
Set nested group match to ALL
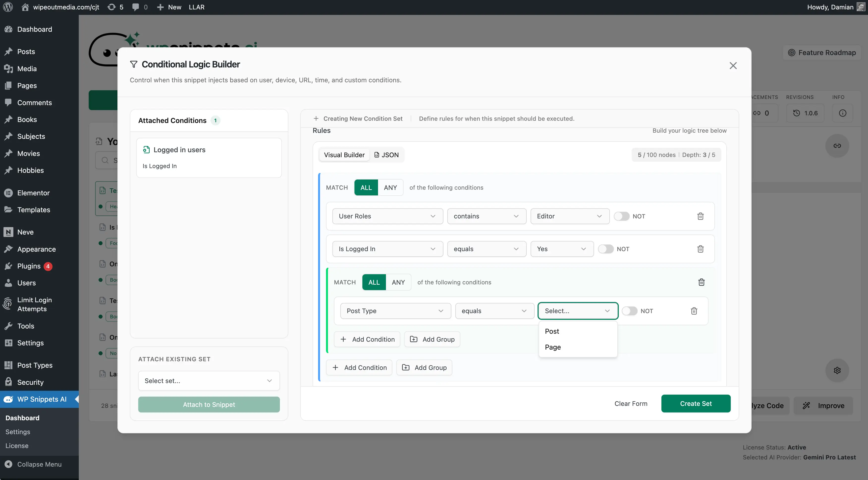[374, 282]
